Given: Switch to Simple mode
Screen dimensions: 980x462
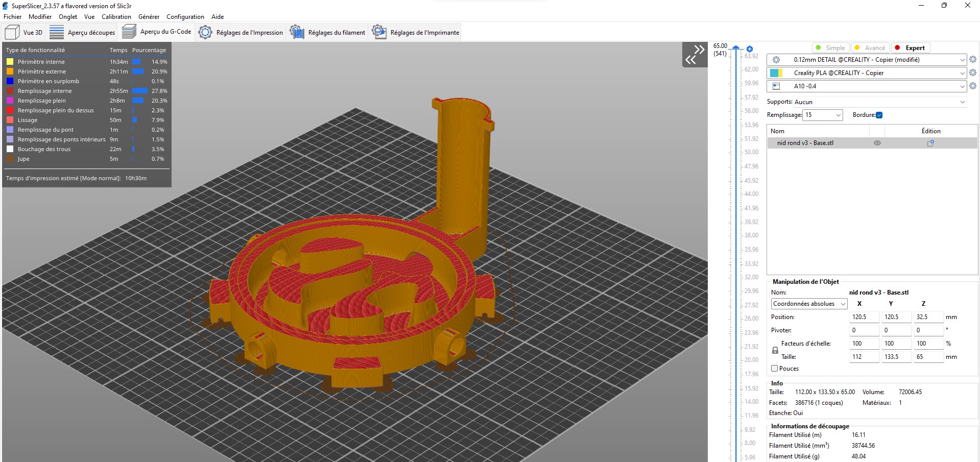Looking at the screenshot, I should (x=830, y=48).
